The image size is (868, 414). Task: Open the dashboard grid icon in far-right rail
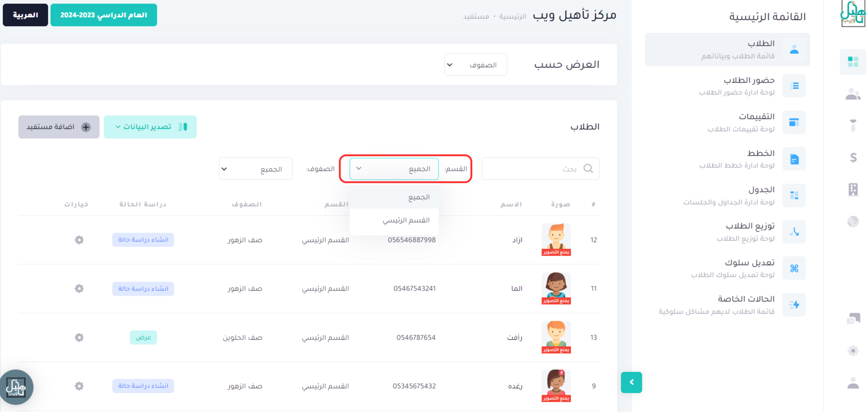coord(853,62)
